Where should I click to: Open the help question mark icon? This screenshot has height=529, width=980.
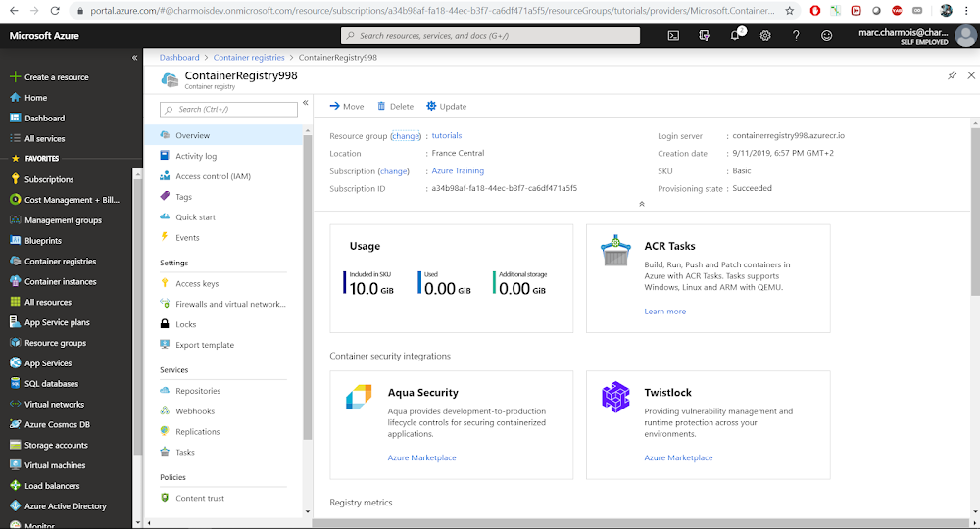click(x=796, y=36)
